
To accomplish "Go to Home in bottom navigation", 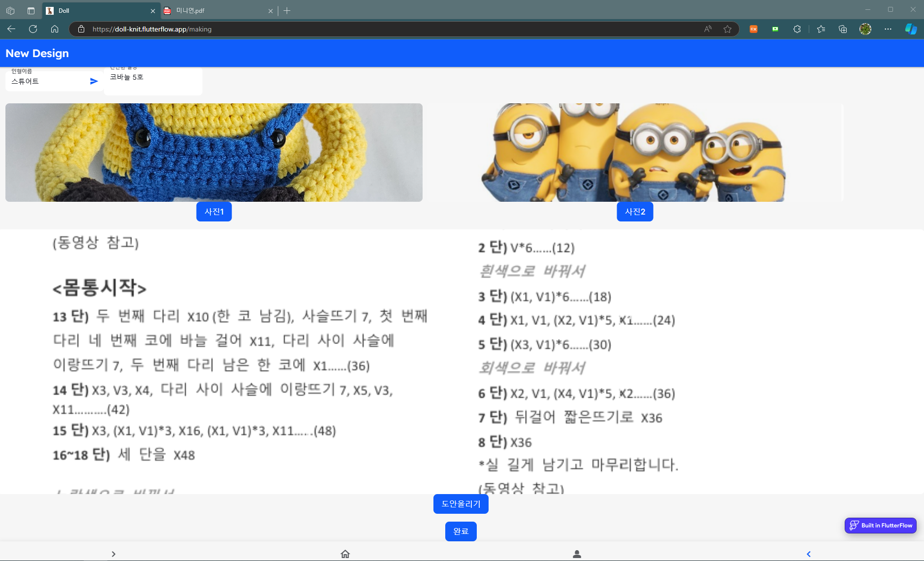I will [x=345, y=554].
